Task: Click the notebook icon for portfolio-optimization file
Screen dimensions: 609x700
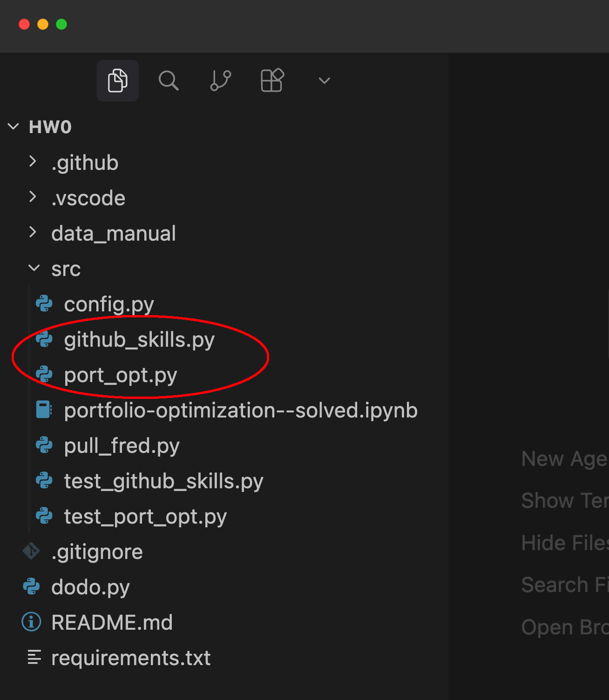Action: click(44, 410)
